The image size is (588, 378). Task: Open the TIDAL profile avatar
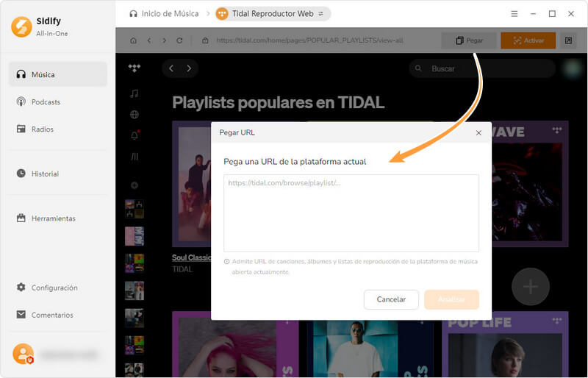click(x=573, y=68)
